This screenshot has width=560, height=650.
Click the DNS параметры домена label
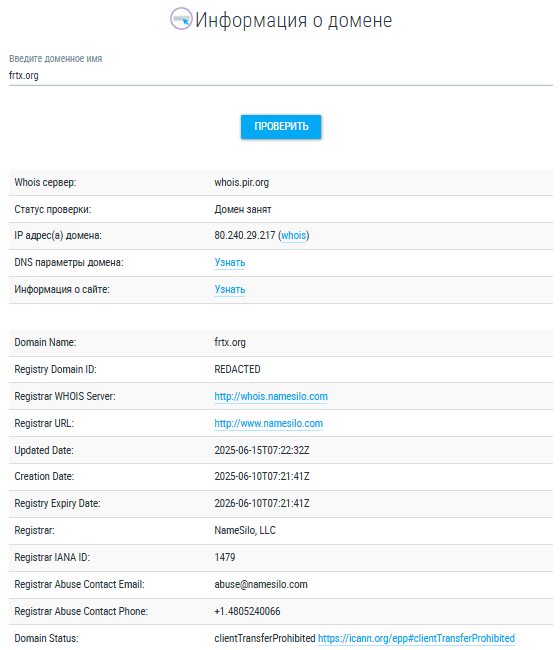(69, 262)
